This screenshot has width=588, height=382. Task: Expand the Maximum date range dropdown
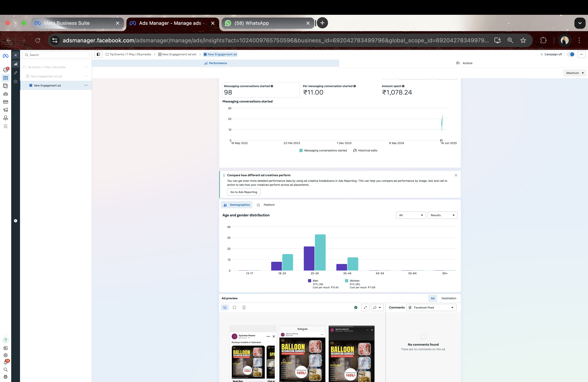click(x=575, y=73)
